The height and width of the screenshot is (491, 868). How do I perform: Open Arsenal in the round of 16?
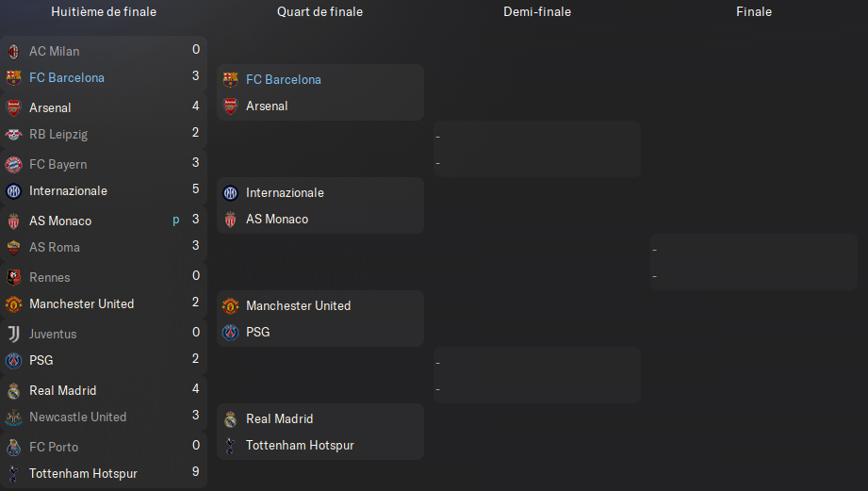(x=50, y=108)
